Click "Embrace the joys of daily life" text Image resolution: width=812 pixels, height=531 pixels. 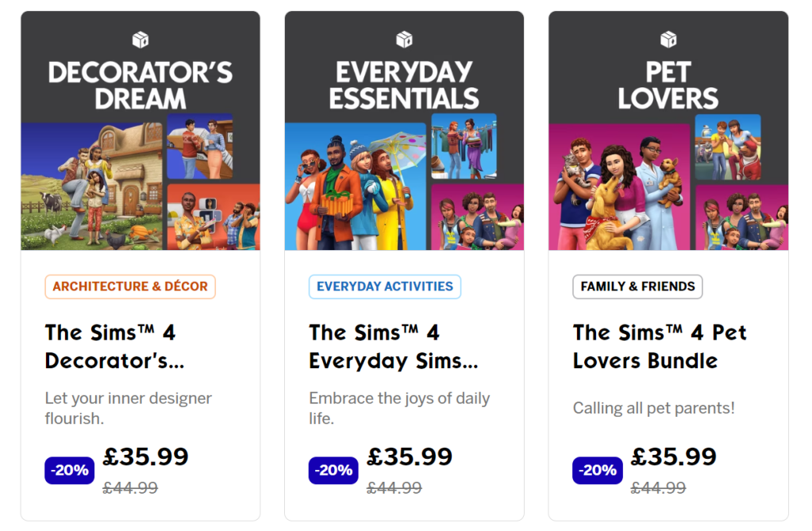click(398, 407)
